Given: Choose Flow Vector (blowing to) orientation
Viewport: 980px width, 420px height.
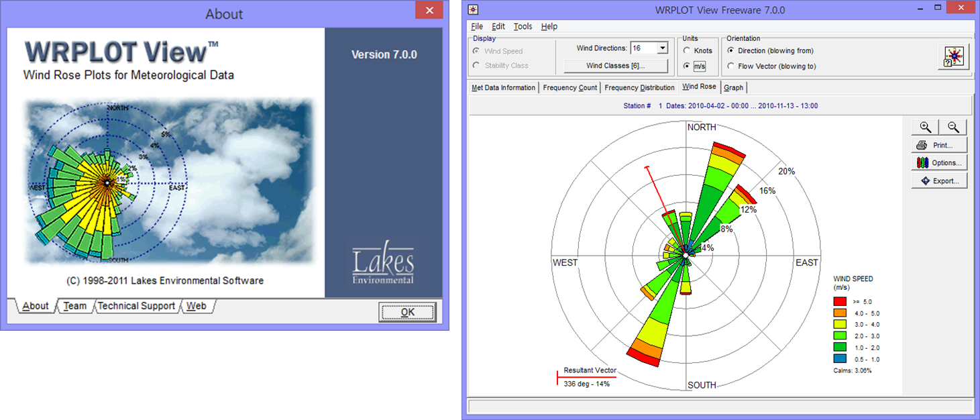Looking at the screenshot, I should pyautogui.click(x=772, y=66).
